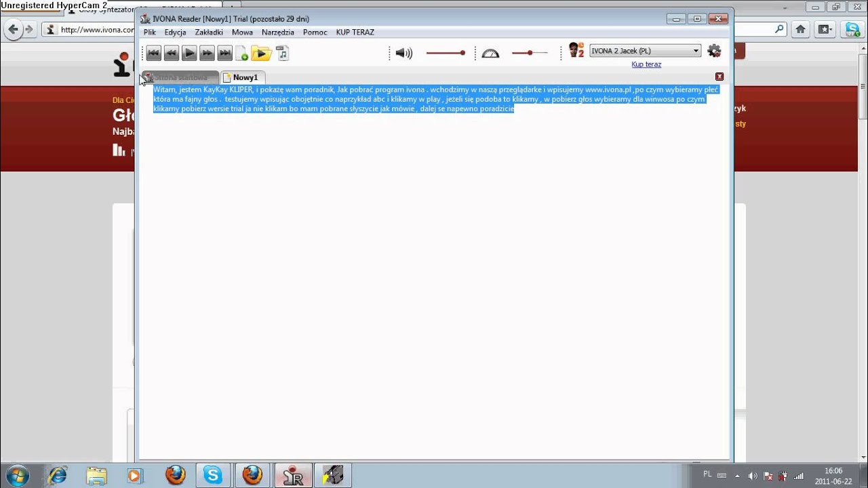Open the Windows Start menu

18,475
